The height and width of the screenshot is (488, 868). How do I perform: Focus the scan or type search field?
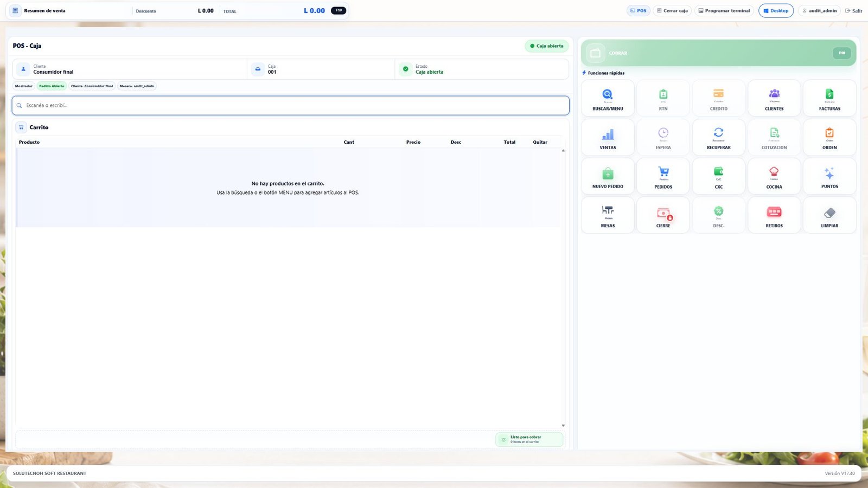[x=291, y=106]
